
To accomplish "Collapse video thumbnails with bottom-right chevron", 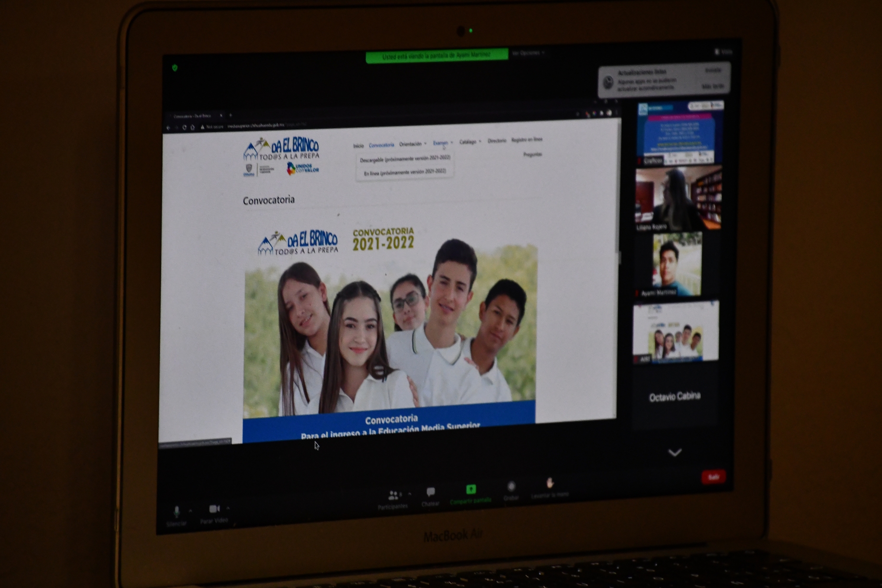I will coord(674,453).
